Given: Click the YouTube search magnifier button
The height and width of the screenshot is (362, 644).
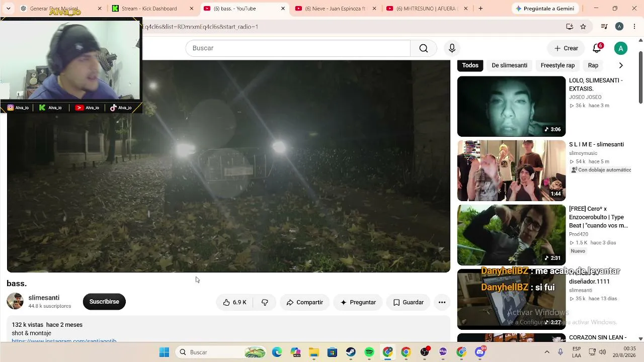Looking at the screenshot, I should (x=424, y=48).
